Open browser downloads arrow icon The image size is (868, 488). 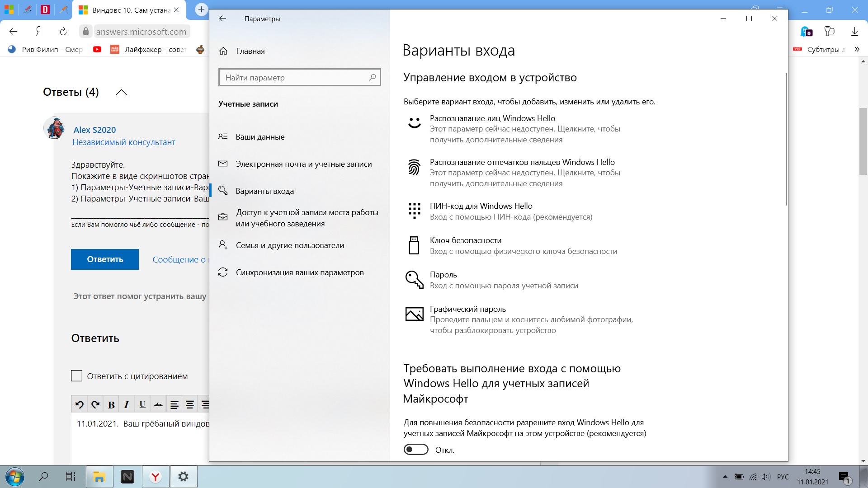click(854, 31)
